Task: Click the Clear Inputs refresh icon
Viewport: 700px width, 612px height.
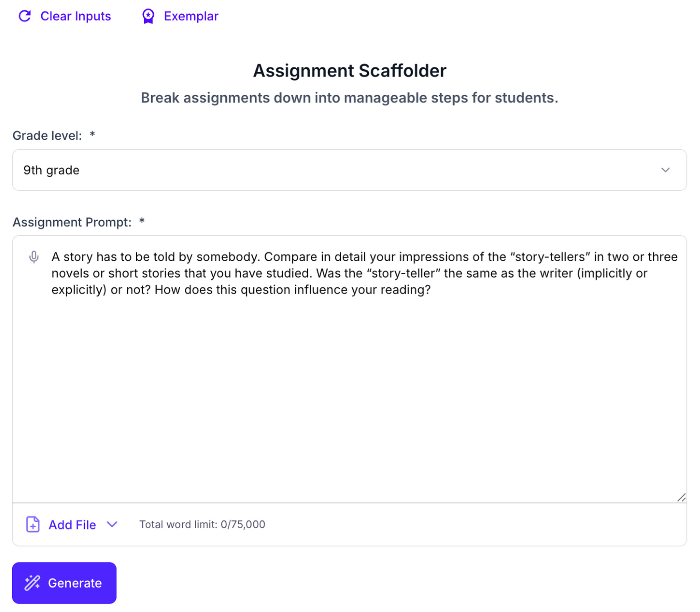Action: (25, 16)
